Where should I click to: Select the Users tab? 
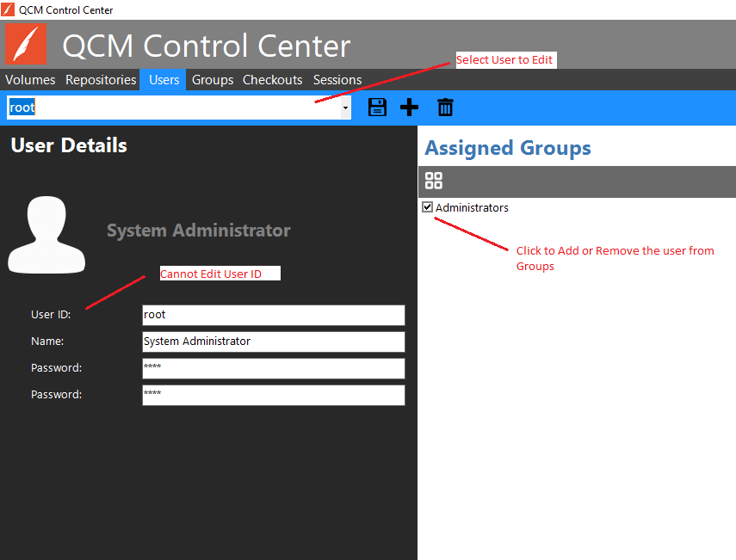tap(164, 80)
